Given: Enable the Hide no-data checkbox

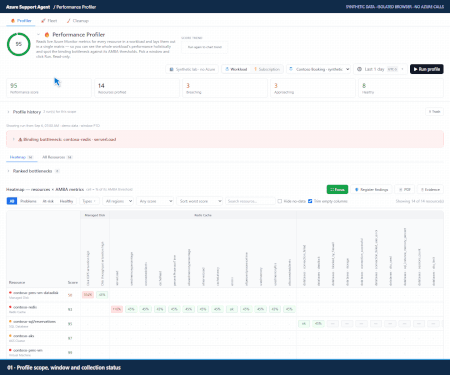Looking at the screenshot, I should point(280,201).
